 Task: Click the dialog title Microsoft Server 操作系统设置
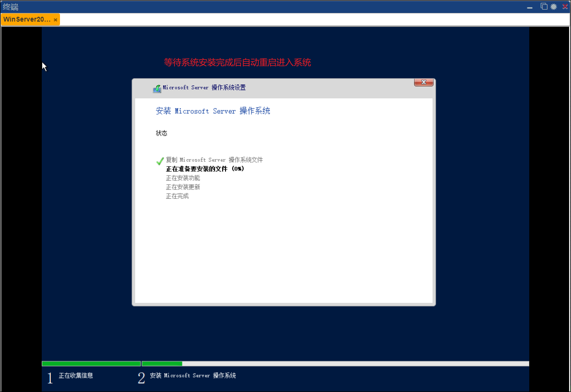[204, 87]
